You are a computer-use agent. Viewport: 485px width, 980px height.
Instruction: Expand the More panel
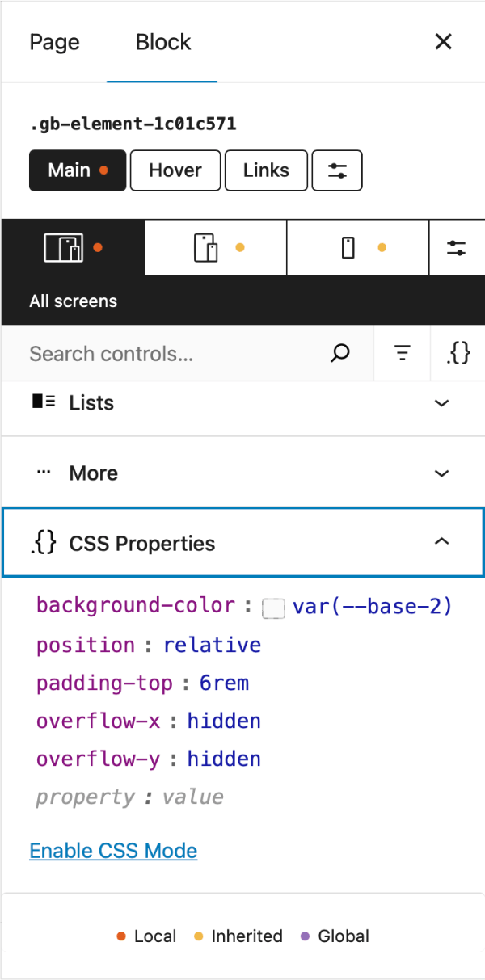(x=242, y=473)
